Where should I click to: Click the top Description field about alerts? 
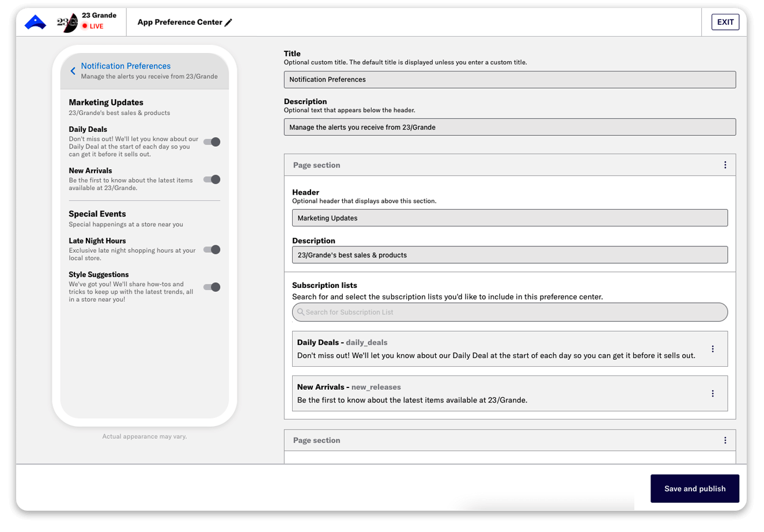click(x=509, y=127)
